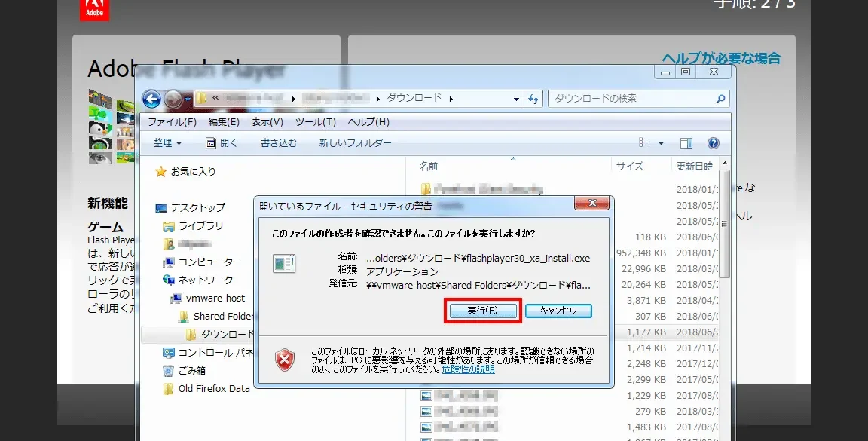This screenshot has height=441, width=868.
Task: Open the 編集(E) menu
Action: click(x=224, y=122)
